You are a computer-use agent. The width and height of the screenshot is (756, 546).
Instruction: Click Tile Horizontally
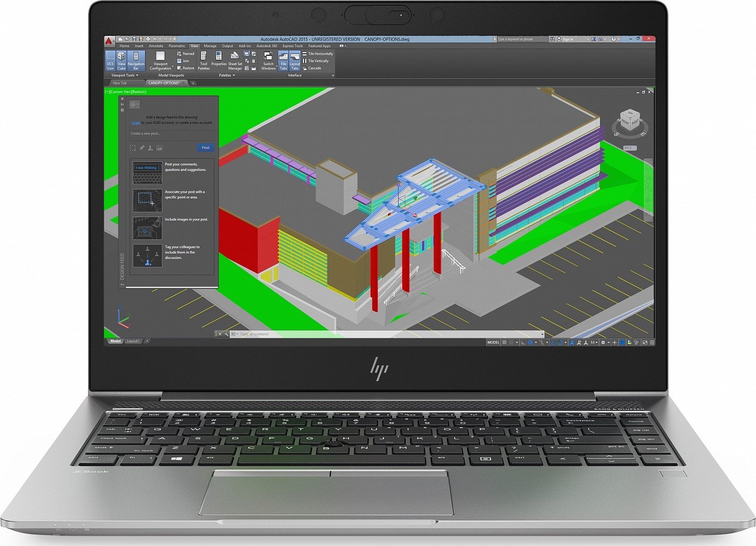pos(318,54)
